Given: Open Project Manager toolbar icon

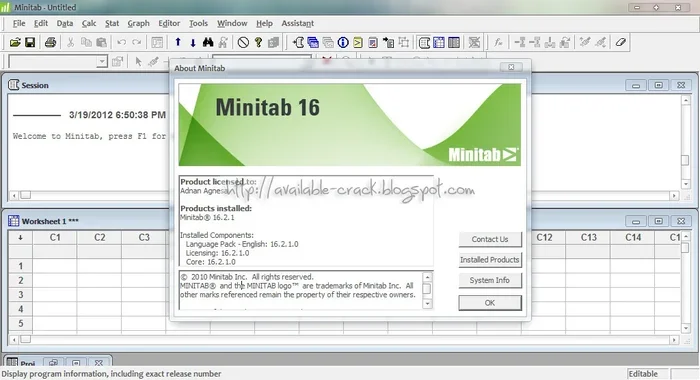Looking at the screenshot, I should pos(454,42).
